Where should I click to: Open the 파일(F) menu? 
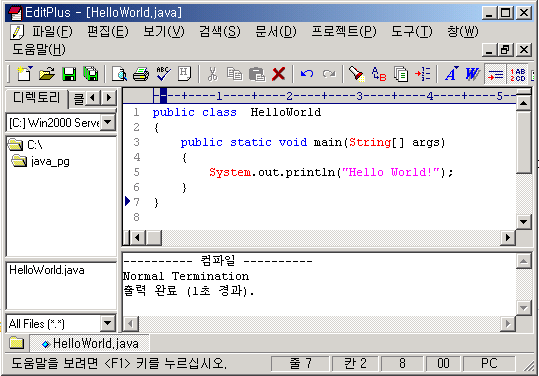tap(52, 32)
